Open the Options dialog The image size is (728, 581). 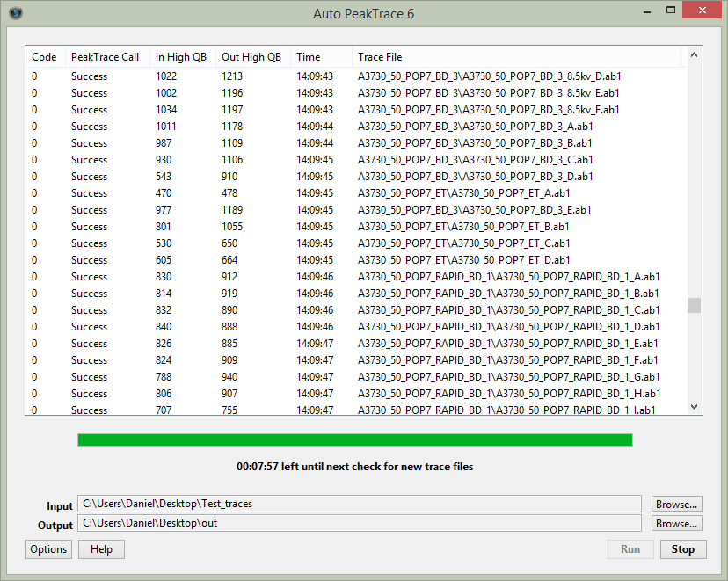[x=48, y=549]
